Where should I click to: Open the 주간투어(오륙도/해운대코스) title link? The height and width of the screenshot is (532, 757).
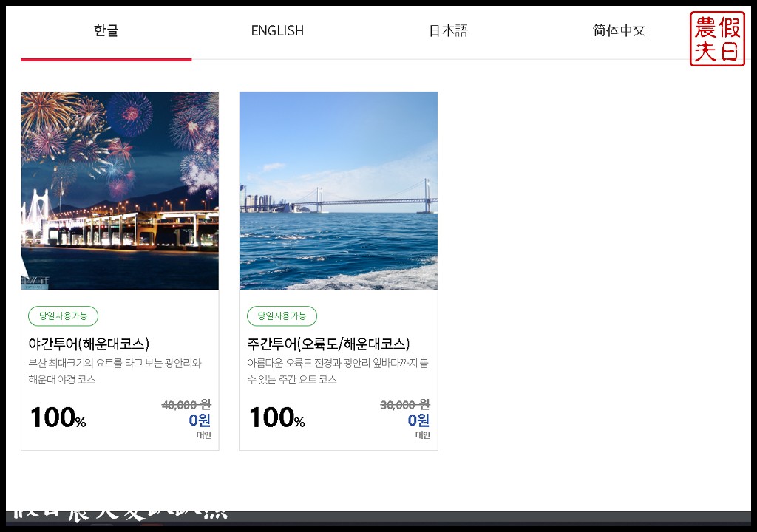pos(328,344)
